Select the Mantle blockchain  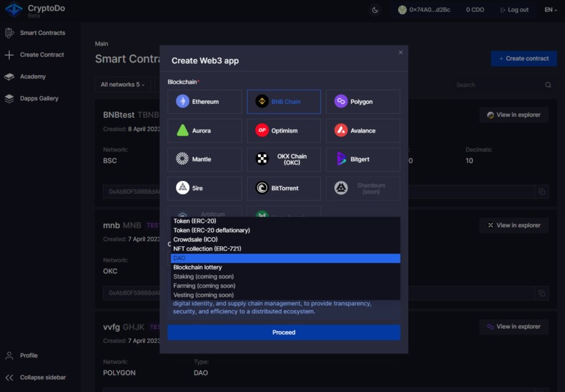205,159
